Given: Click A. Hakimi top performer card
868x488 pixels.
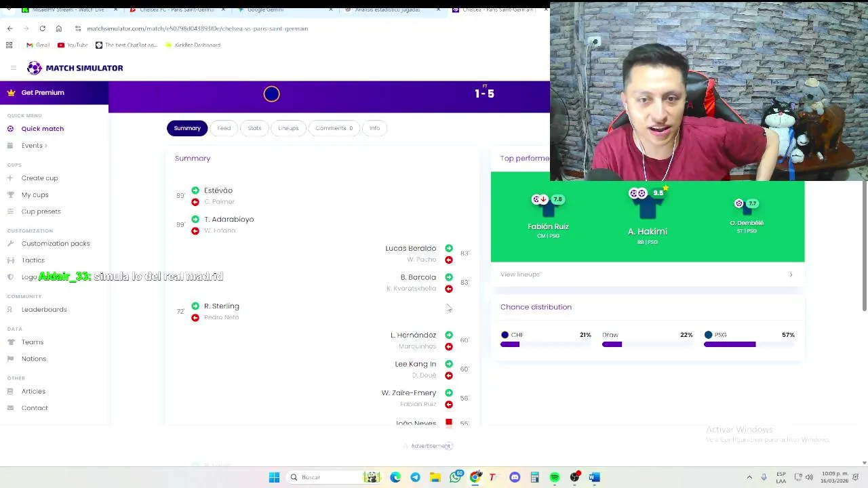Looking at the screenshot, I should [x=648, y=216].
